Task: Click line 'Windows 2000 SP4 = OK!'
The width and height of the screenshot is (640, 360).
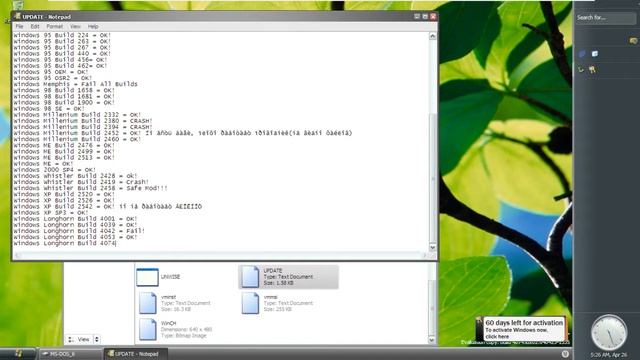Action: [55, 170]
